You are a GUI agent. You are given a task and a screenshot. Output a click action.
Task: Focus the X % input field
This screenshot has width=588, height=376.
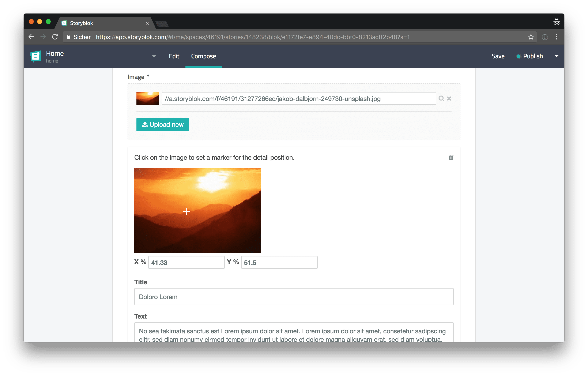tap(186, 263)
